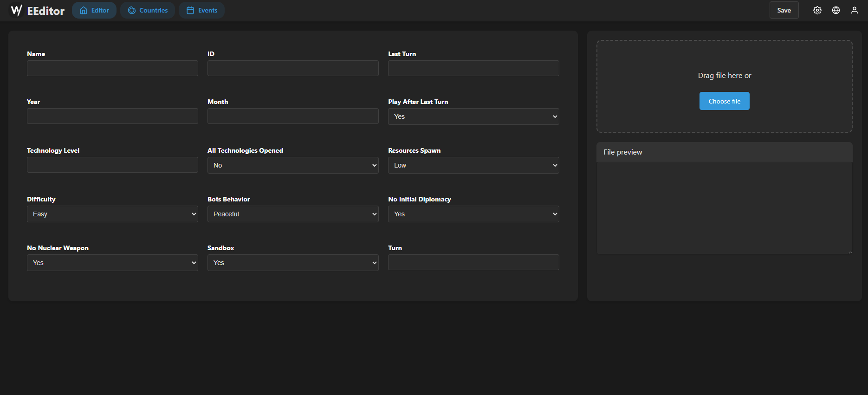Expand the Play After Last Turn dropdown
The width and height of the screenshot is (868, 395).
473,117
